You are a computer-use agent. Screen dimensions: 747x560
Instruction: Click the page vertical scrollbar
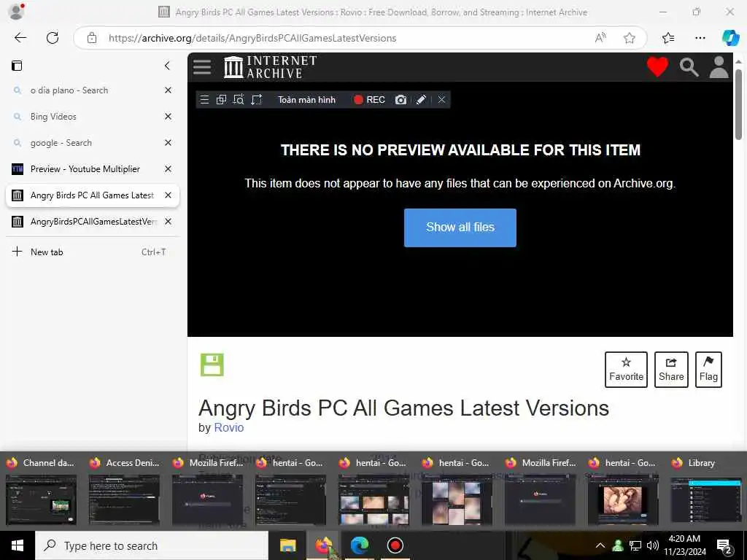tap(738, 105)
